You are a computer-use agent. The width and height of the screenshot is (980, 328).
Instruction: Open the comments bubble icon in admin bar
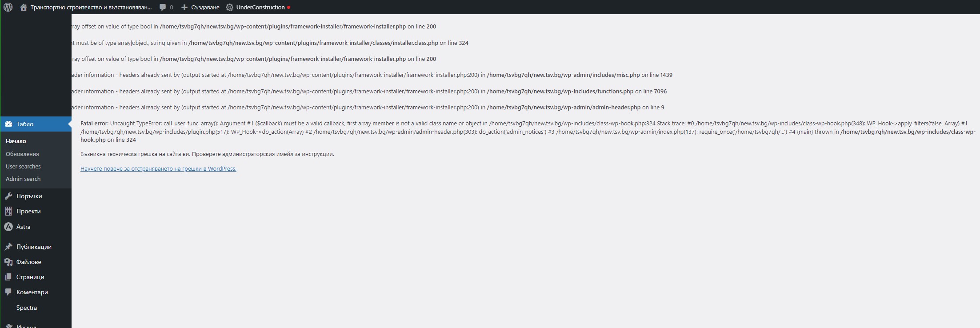click(x=163, y=7)
